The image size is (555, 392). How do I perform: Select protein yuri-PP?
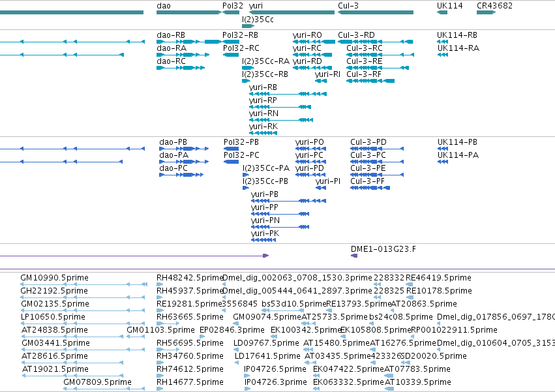pos(280,214)
